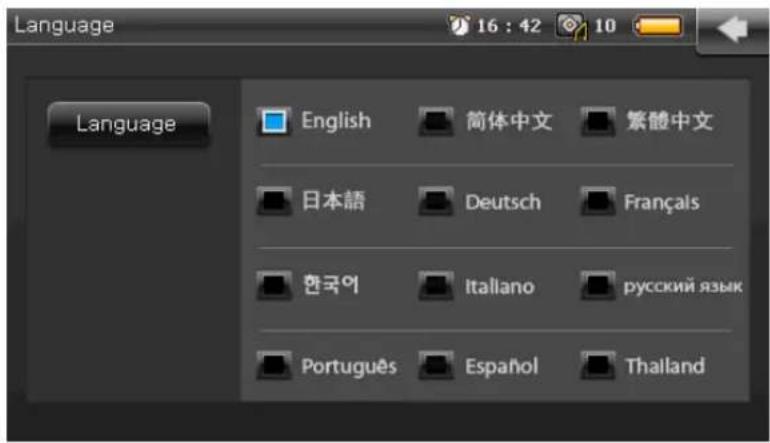
Task: Select the Español checkbox
Action: pyautogui.click(x=436, y=365)
